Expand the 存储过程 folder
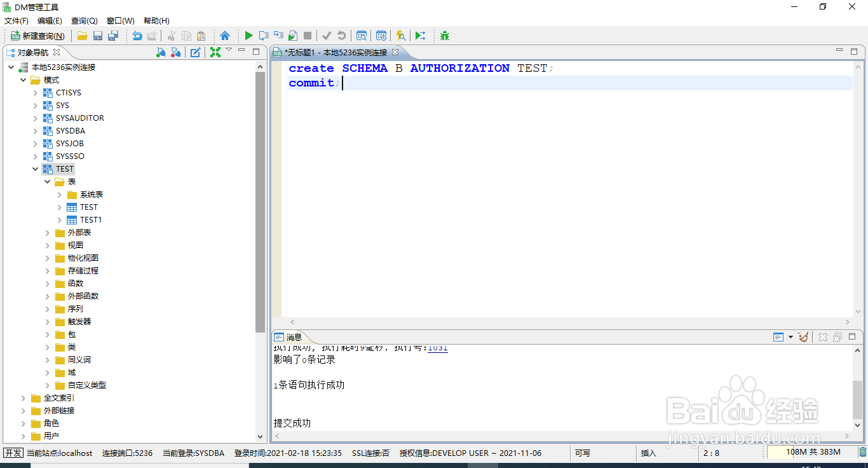 pos(47,270)
